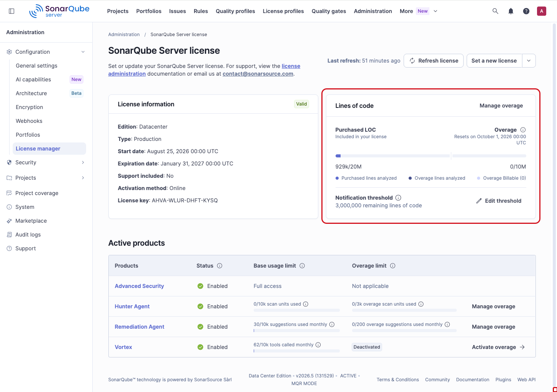The image size is (557, 392).
Task: Show Overage limit column info tooltip
Action: click(x=392, y=266)
